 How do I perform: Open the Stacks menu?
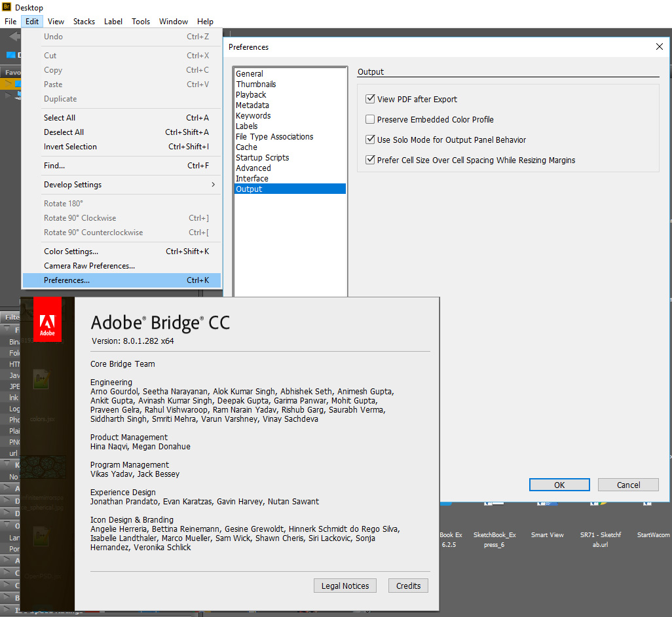[84, 22]
